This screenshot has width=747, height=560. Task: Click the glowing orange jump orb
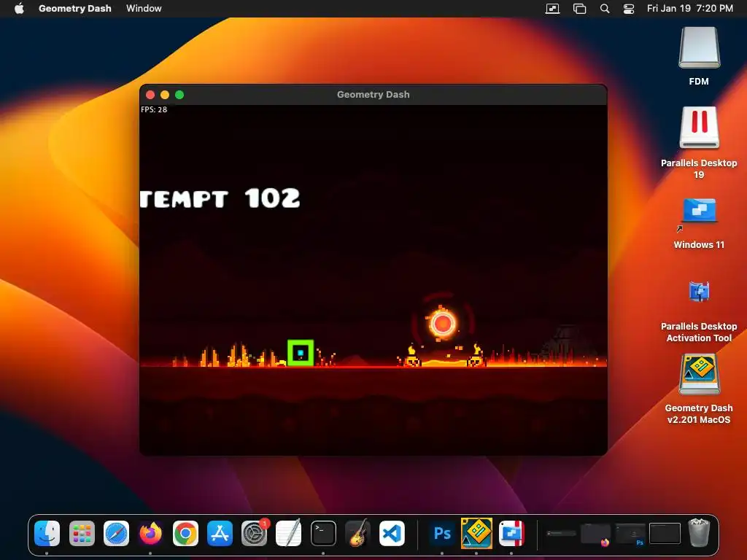[x=443, y=323]
